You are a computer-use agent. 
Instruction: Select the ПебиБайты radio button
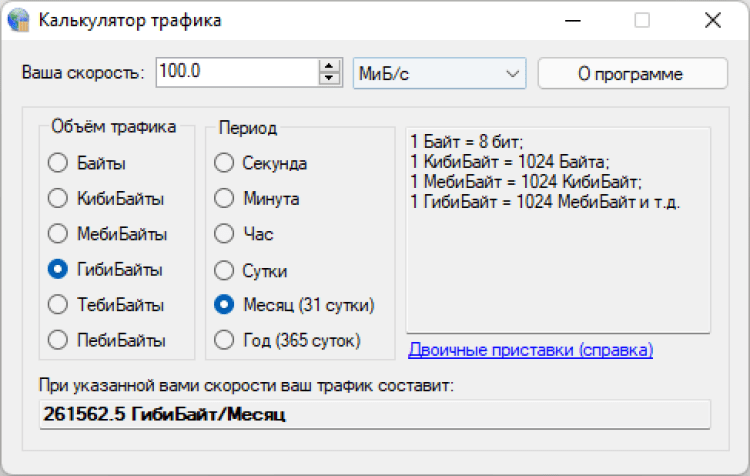(x=58, y=340)
